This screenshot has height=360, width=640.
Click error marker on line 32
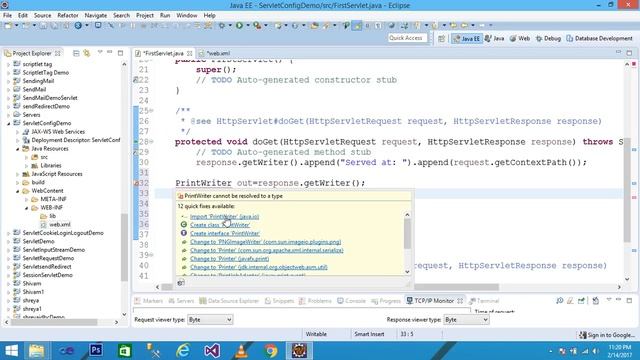click(x=136, y=183)
